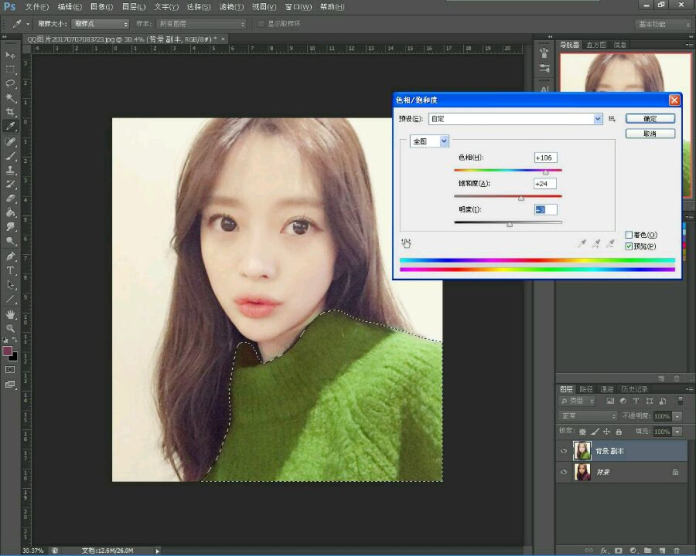696x556 pixels.
Task: Select the Magic Wand tool
Action: pos(11,98)
